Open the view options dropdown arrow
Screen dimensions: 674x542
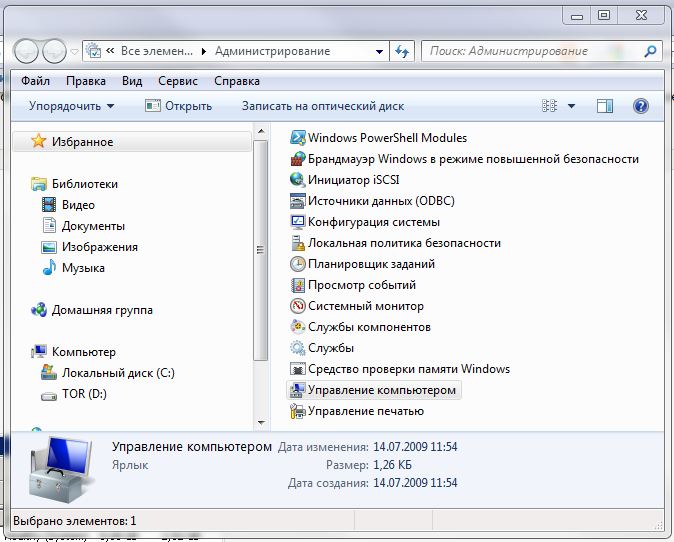[x=572, y=106]
